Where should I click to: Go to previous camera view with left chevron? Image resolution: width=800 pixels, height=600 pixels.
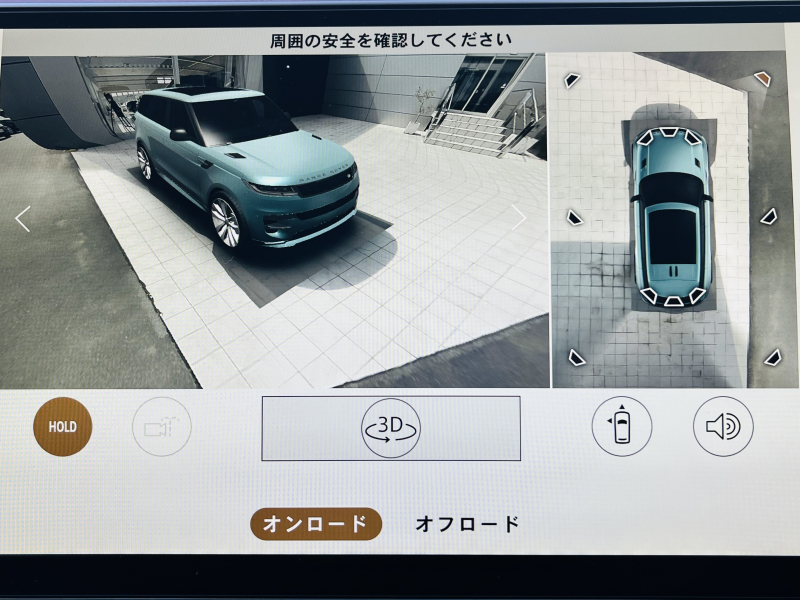click(23, 219)
